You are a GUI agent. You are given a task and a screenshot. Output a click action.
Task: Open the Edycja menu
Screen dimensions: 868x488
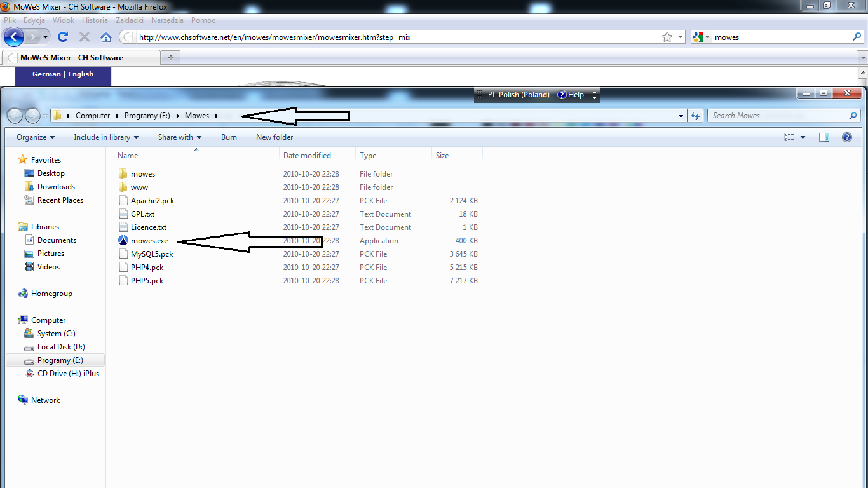pos(34,20)
